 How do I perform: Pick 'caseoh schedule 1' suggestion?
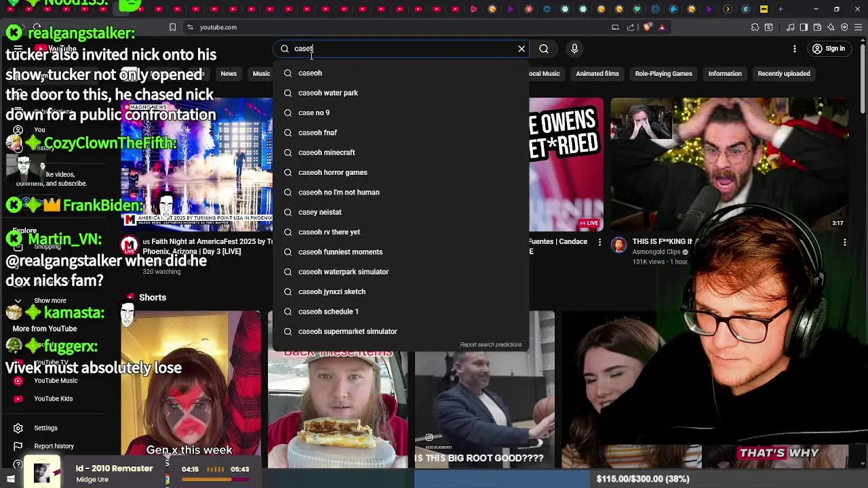(401, 312)
